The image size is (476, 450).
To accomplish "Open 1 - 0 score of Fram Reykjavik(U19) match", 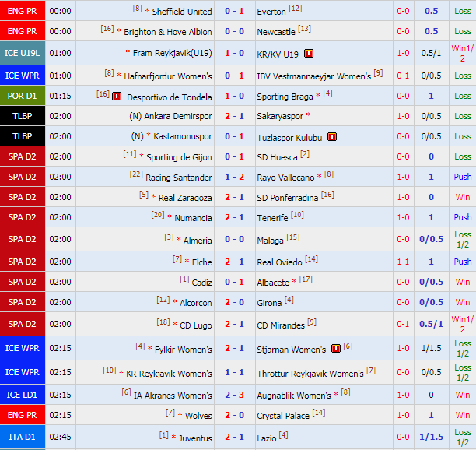I will point(234,53).
